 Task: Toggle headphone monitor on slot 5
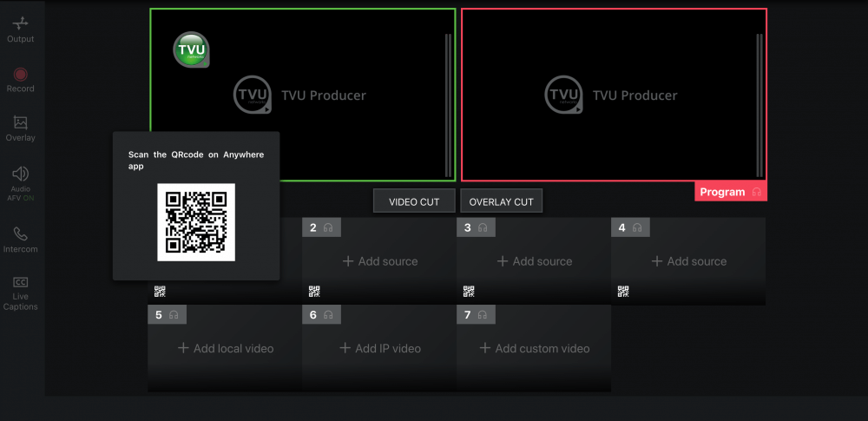tap(174, 315)
